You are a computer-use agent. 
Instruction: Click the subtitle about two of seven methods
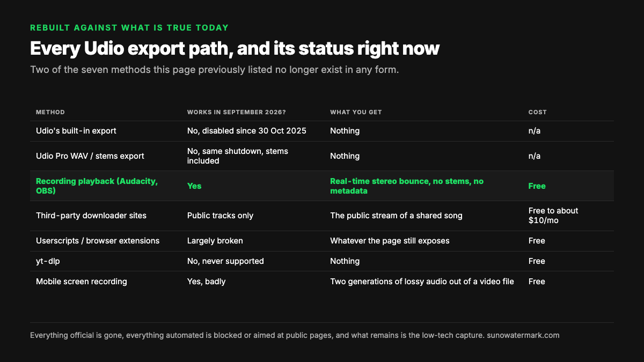pos(215,70)
